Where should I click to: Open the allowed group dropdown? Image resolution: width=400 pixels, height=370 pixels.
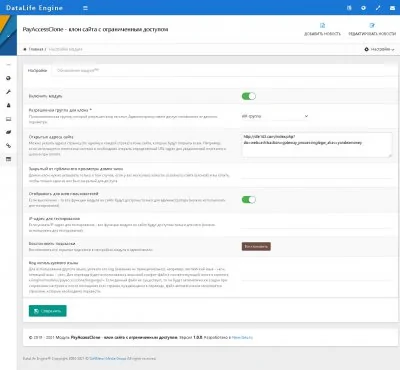tap(275, 116)
